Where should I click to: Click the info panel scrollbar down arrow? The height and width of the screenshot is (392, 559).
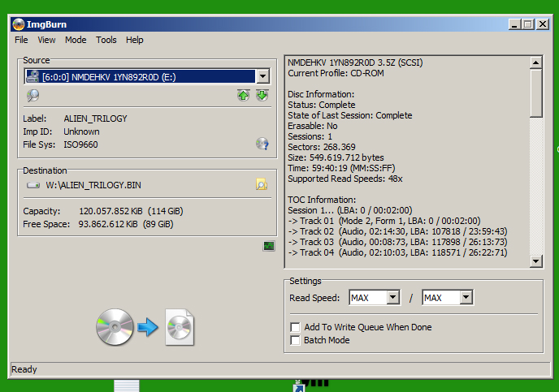[x=535, y=261]
